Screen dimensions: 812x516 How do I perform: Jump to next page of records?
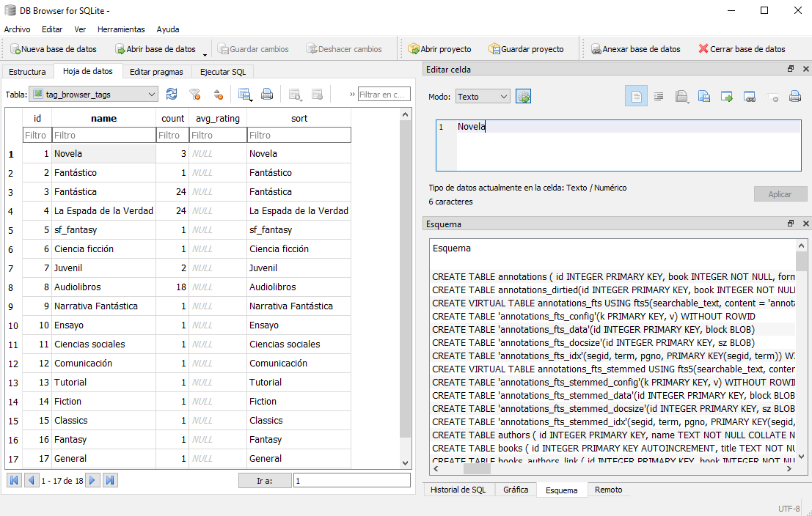[x=92, y=481]
